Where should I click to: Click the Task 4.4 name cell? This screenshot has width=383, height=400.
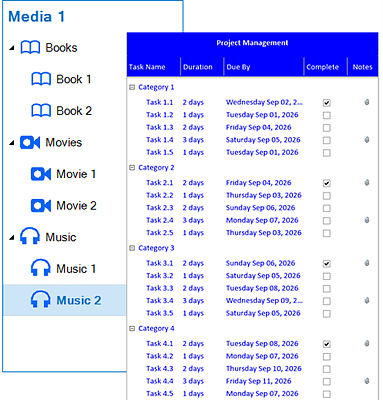pyautogui.click(x=160, y=381)
